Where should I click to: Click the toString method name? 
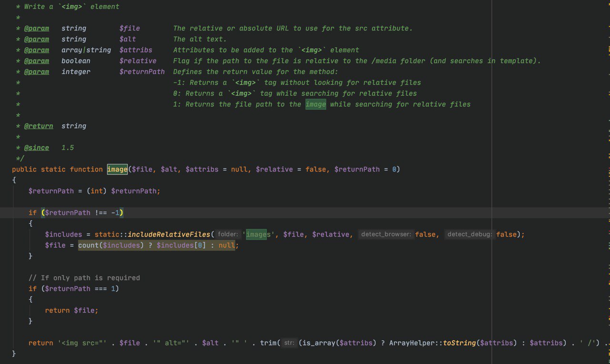pyautogui.click(x=459, y=343)
